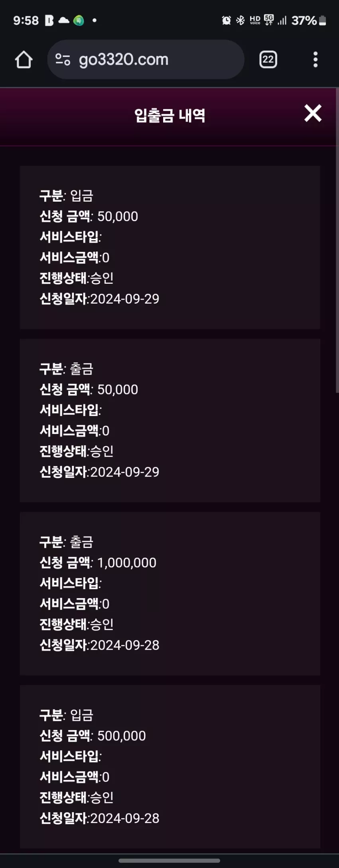339x868 pixels.
Task: Tap the bottom navigation gesture handle
Action: coord(169,860)
